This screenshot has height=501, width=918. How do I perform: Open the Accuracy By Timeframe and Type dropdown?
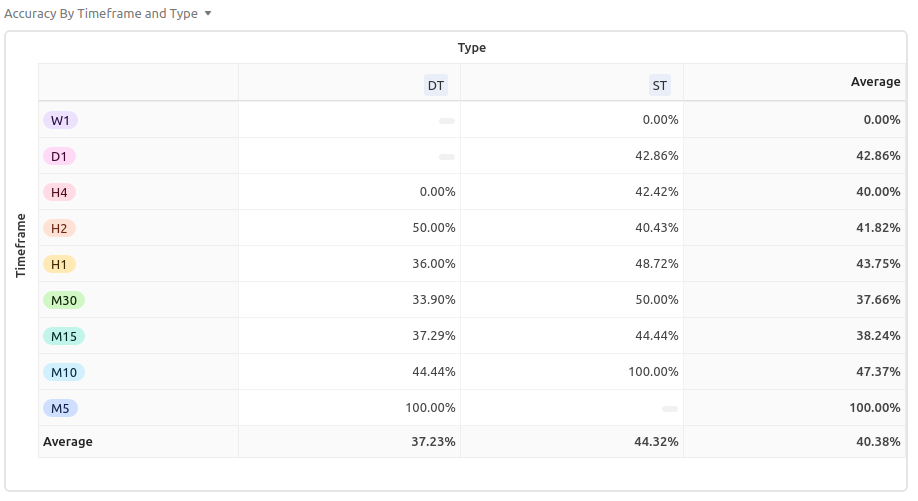pos(207,14)
